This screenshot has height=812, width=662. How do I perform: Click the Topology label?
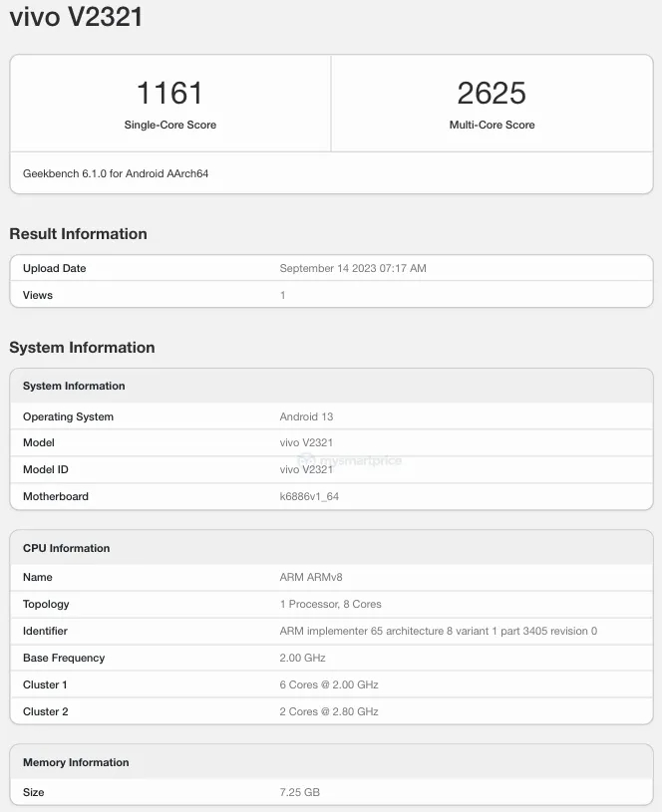46,605
